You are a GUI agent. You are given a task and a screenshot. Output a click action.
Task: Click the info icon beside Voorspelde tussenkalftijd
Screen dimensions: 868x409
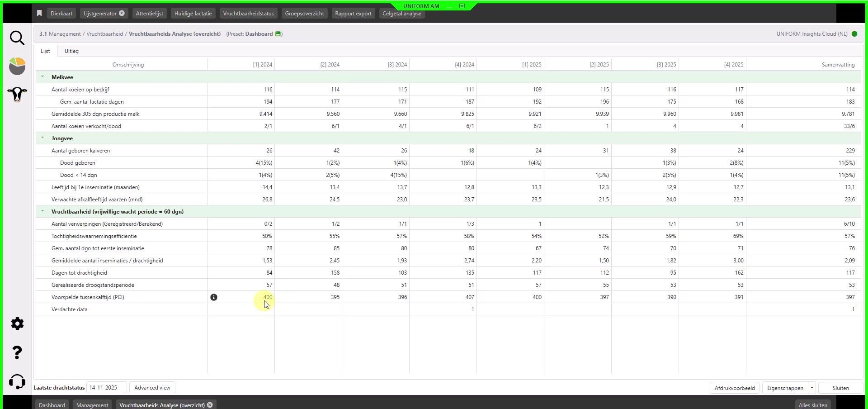tap(214, 297)
